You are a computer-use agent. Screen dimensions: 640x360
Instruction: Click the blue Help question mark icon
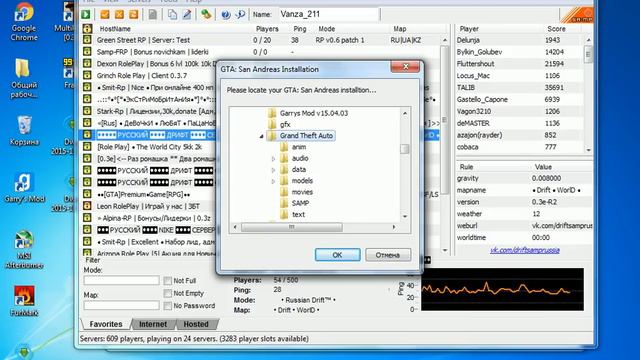coord(225,14)
